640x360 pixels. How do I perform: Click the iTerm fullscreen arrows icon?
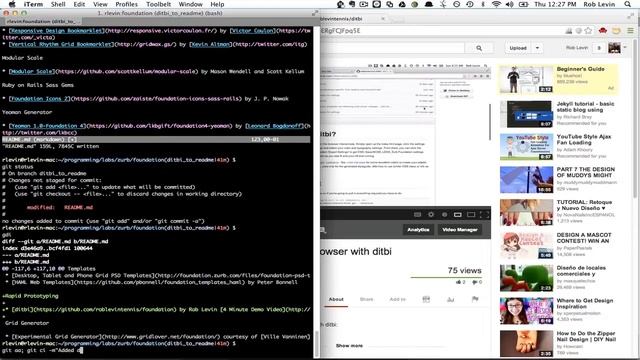[315, 13]
